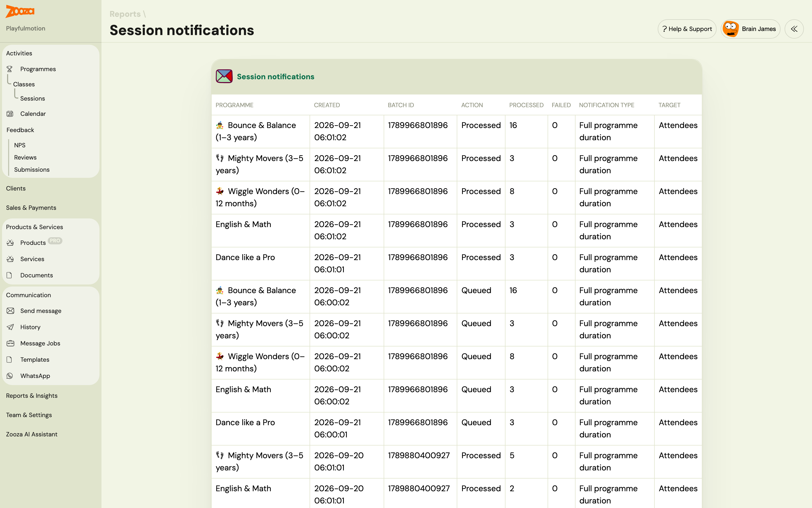812x508 pixels.
Task: Click the WhatsApp icon in sidebar
Action: tap(10, 376)
